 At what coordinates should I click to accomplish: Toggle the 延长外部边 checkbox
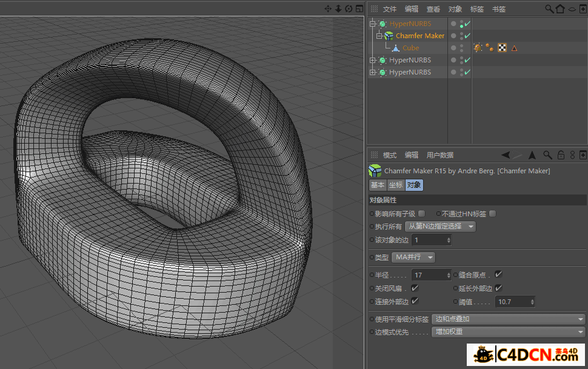(x=498, y=288)
